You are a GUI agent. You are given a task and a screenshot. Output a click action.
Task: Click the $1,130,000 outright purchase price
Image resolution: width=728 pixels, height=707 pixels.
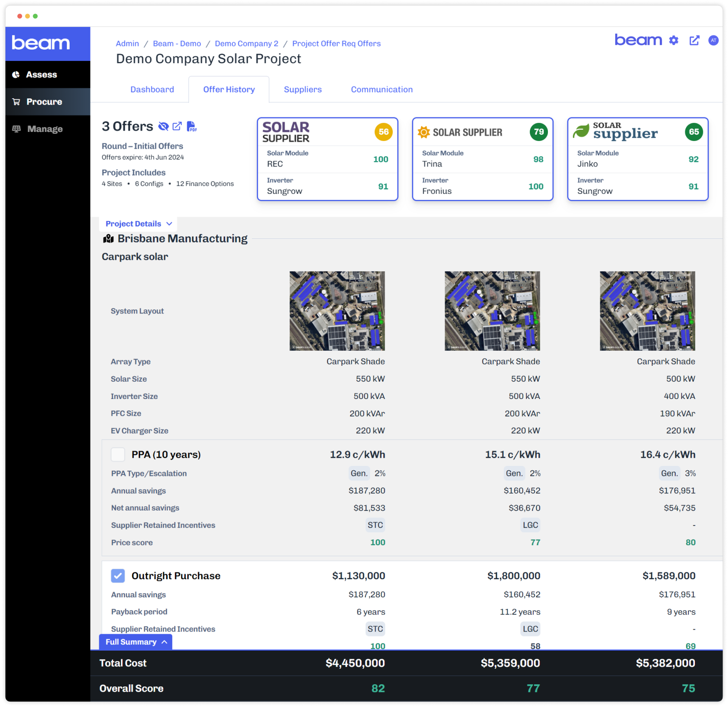point(359,576)
